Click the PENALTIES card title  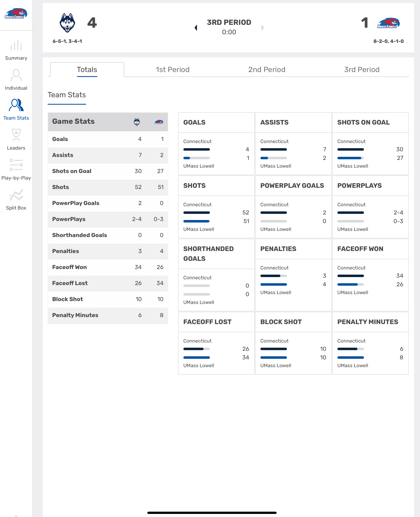coord(278,249)
